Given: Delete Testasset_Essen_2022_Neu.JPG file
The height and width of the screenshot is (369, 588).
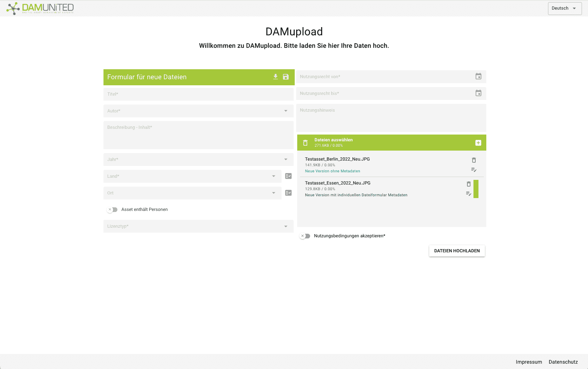Looking at the screenshot, I should click(x=468, y=184).
